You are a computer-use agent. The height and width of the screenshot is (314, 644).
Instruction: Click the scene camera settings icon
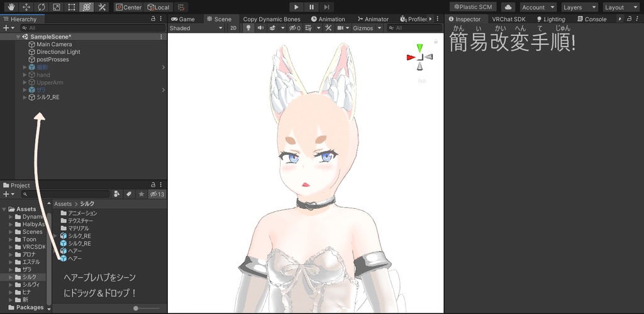coord(340,28)
